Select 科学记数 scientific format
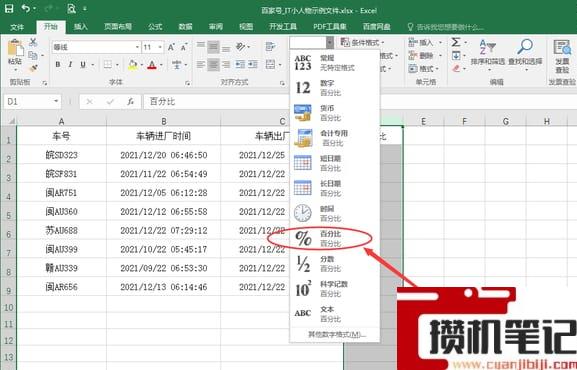 click(x=334, y=289)
